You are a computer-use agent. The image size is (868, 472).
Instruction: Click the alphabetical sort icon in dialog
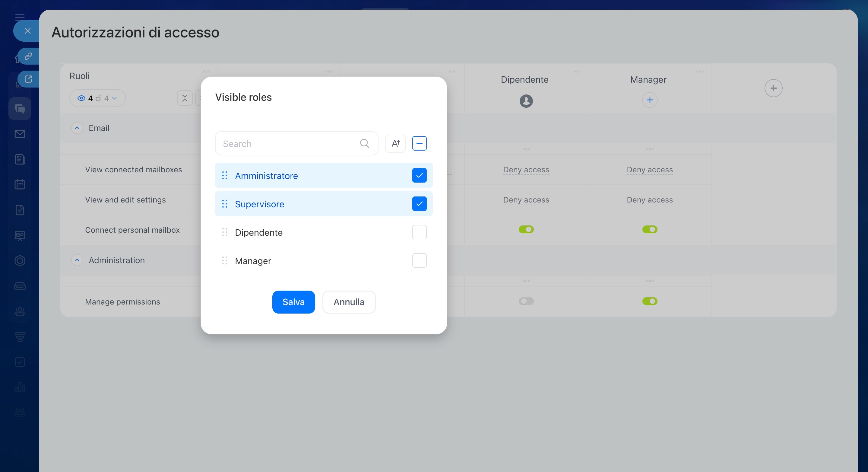395,143
